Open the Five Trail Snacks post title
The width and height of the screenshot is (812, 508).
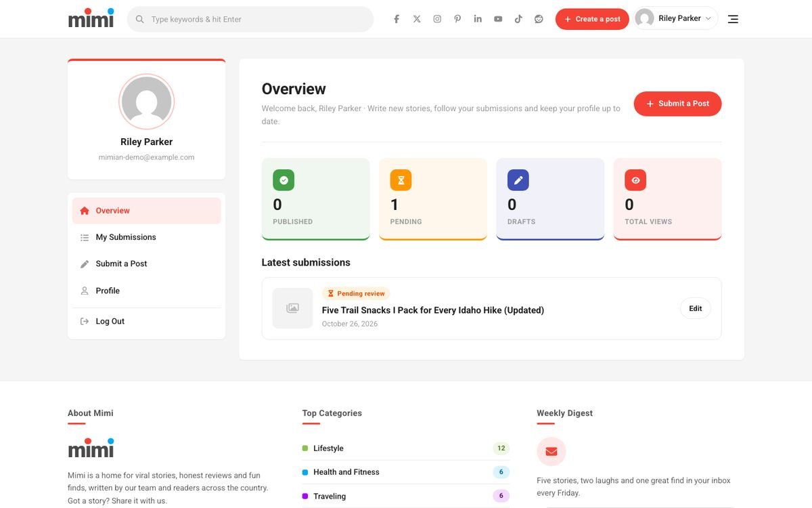coord(433,310)
